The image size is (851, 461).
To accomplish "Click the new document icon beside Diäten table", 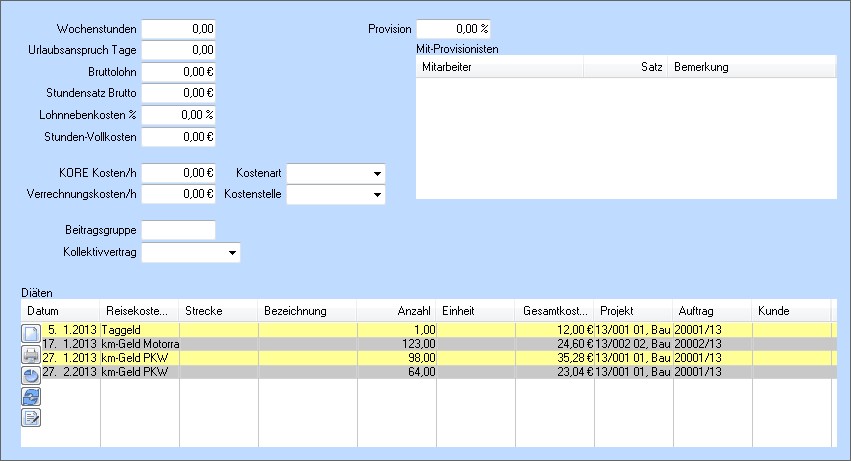I will point(31,333).
